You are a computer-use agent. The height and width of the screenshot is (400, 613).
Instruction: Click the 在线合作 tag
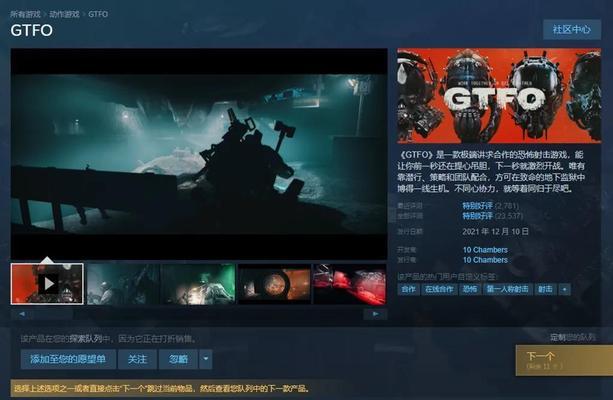click(x=439, y=289)
